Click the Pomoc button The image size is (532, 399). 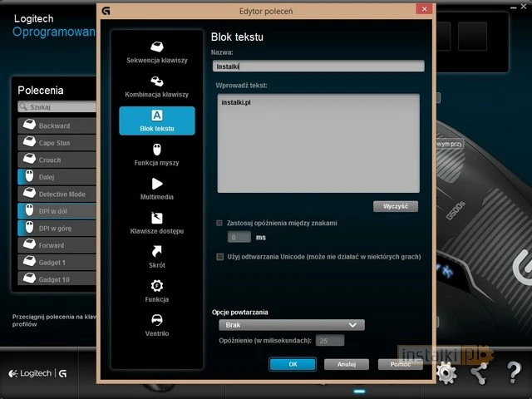(401, 364)
